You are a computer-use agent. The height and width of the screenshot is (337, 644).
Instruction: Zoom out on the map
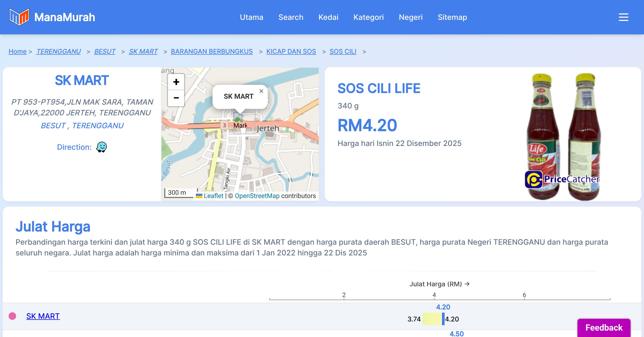176,98
